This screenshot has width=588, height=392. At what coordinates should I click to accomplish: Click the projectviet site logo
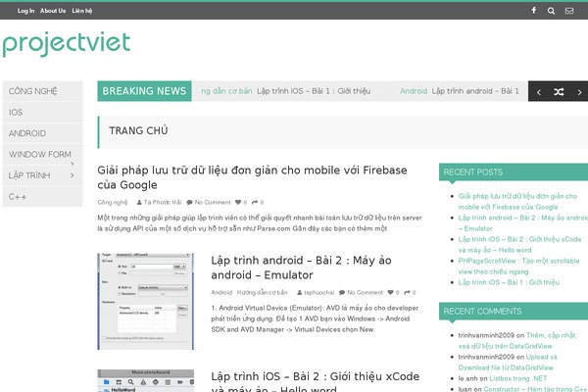pyautogui.click(x=67, y=44)
